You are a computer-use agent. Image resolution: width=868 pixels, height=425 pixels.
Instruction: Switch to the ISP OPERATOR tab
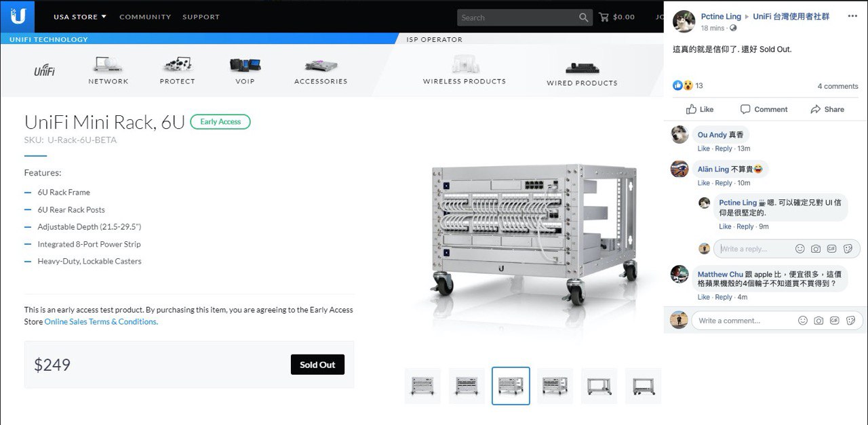[x=434, y=39]
